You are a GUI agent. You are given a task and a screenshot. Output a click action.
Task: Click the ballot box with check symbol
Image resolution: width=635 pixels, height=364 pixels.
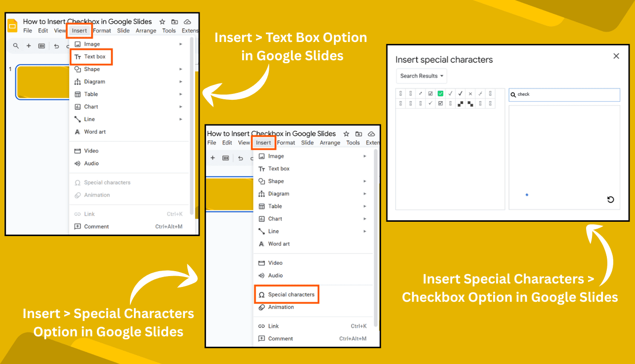click(x=430, y=93)
